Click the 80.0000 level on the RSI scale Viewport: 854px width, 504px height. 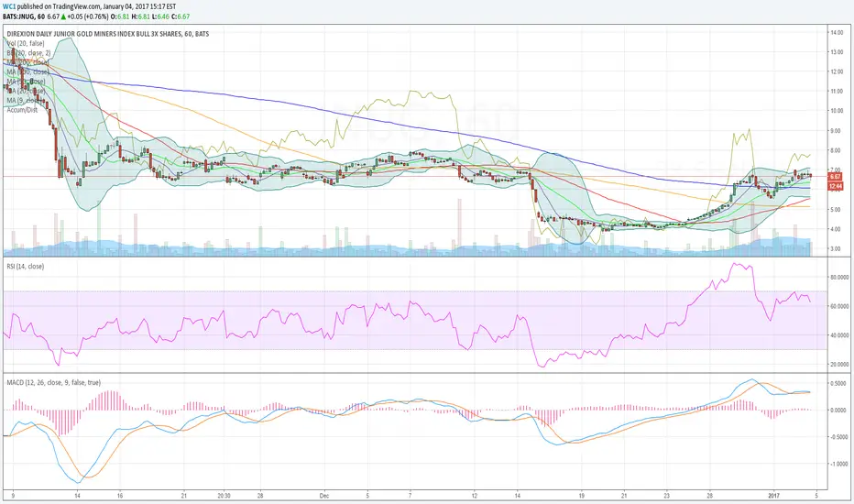[x=839, y=278]
